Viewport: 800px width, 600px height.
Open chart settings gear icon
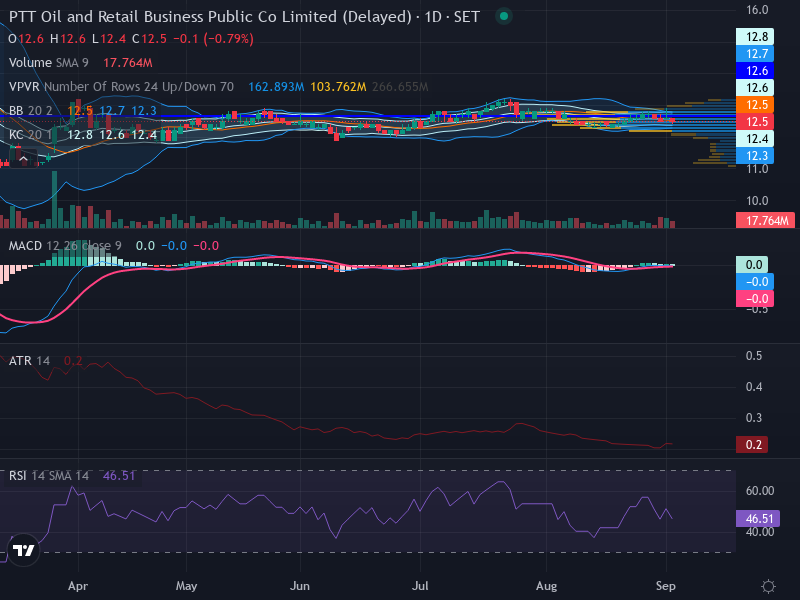pos(768,586)
